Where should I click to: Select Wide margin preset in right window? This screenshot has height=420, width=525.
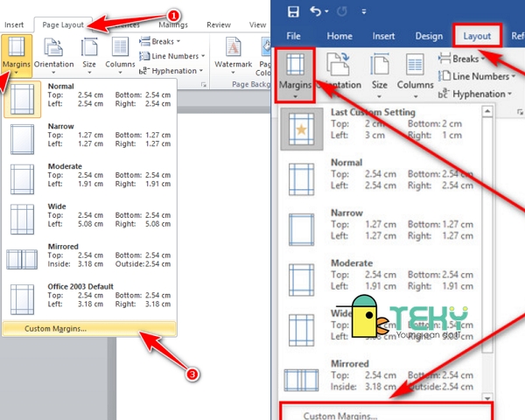[380, 330]
